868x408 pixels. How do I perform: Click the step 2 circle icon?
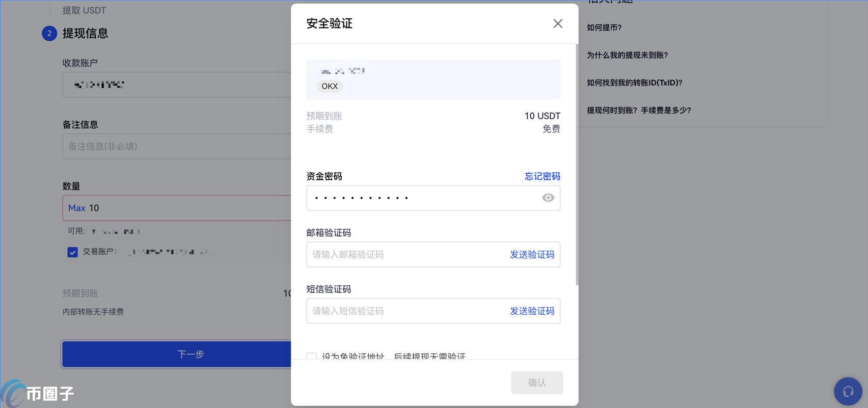49,34
